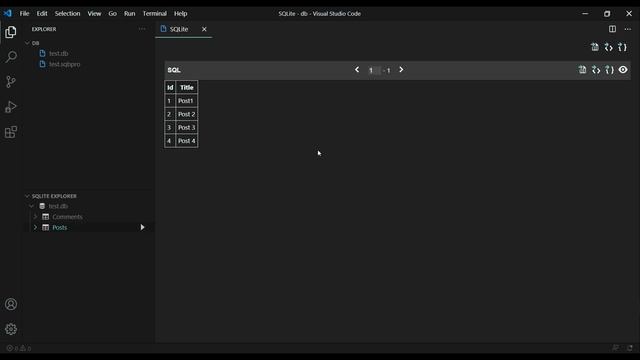The height and width of the screenshot is (360, 640).
Task: Open the File menu
Action: (x=24, y=13)
